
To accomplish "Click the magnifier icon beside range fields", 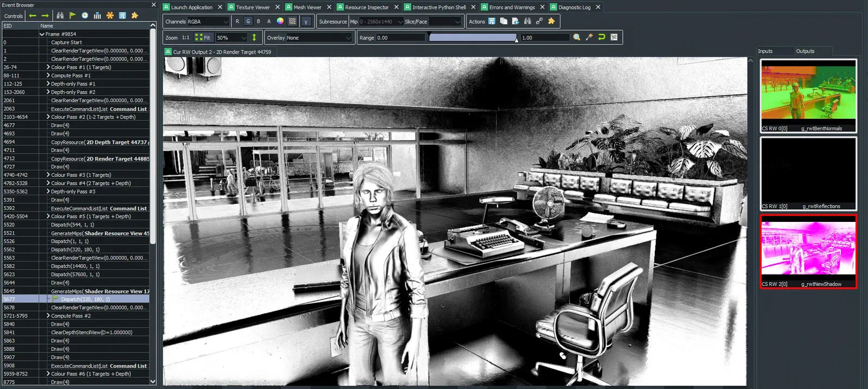I will 577,37.
